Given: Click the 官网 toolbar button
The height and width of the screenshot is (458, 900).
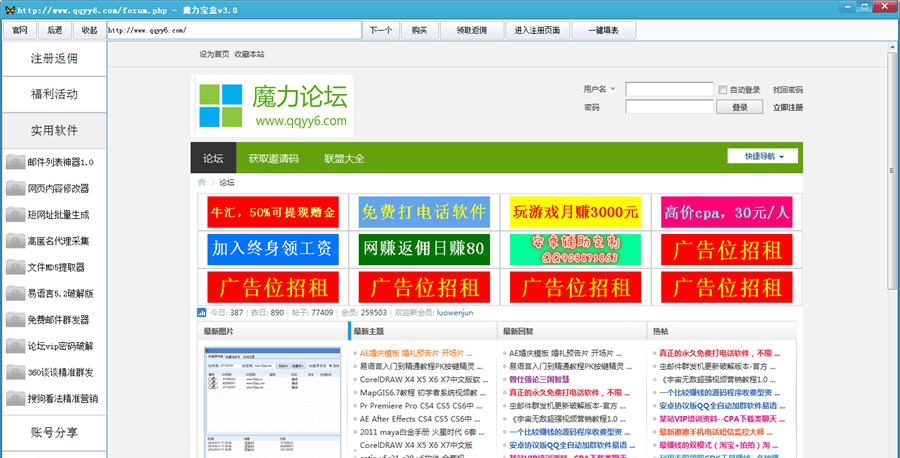Looking at the screenshot, I should (x=20, y=30).
